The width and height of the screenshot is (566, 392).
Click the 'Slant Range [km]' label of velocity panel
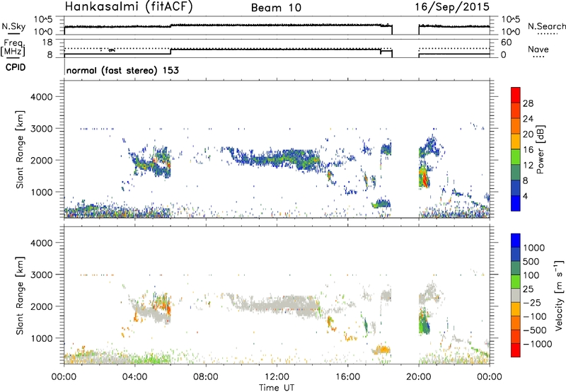[x=20, y=296]
